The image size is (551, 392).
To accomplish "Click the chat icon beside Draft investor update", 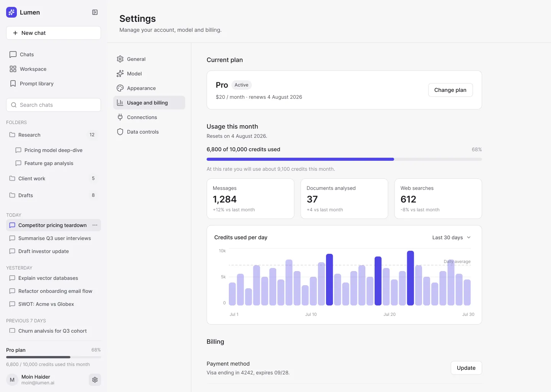I will 12,251.
